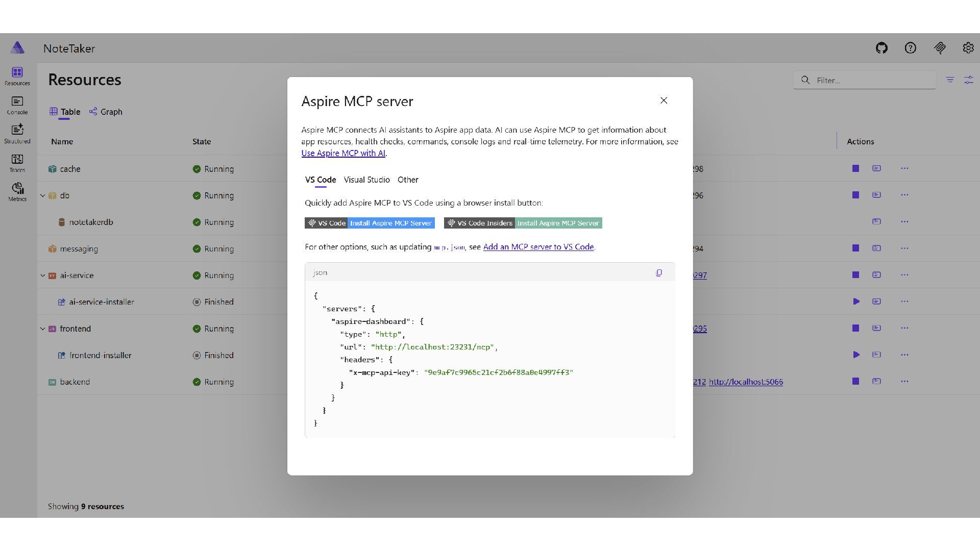Copy the JSON code snippet
980x551 pixels.
(x=659, y=273)
